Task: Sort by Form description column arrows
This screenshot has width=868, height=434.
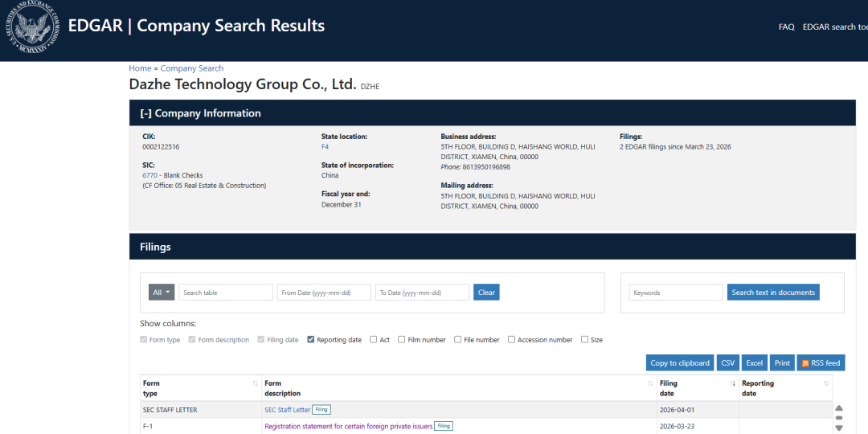Action: click(x=651, y=384)
